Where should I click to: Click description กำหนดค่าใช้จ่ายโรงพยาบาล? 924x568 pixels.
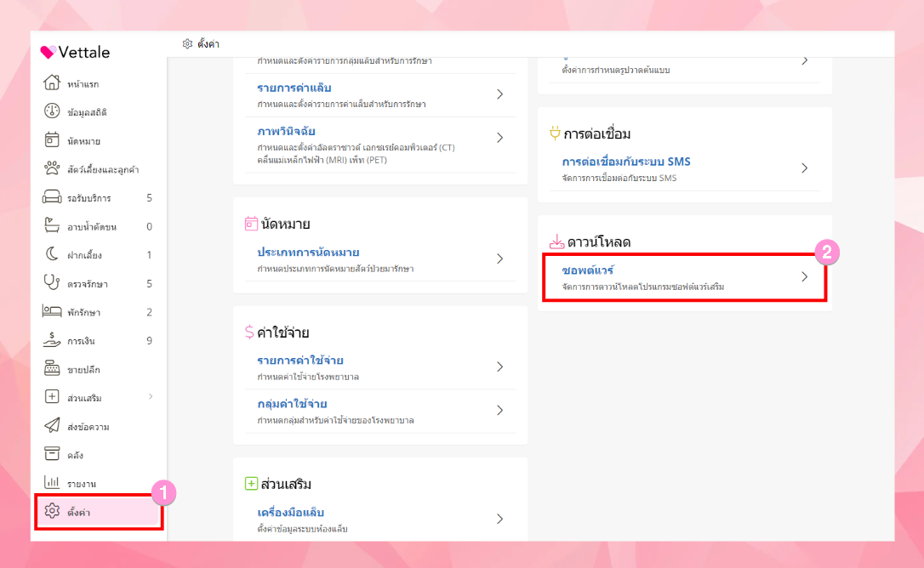[x=308, y=377]
